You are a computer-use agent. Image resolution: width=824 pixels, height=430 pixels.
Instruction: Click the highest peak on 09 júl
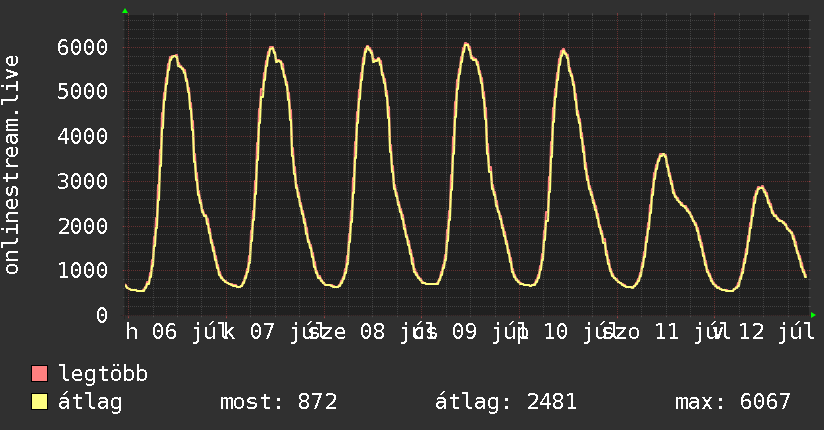tap(466, 44)
